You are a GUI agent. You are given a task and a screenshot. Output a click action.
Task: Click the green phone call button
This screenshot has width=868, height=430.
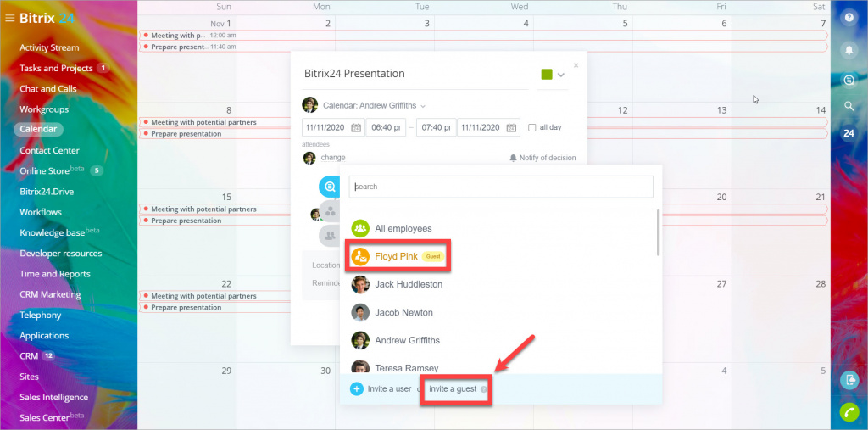tap(849, 412)
